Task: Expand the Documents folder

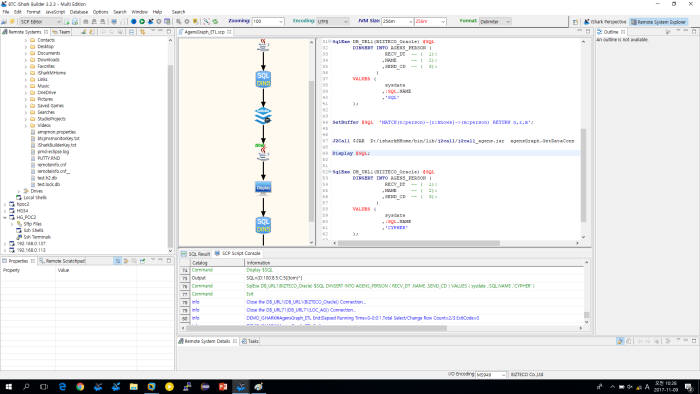Action: tap(25, 53)
